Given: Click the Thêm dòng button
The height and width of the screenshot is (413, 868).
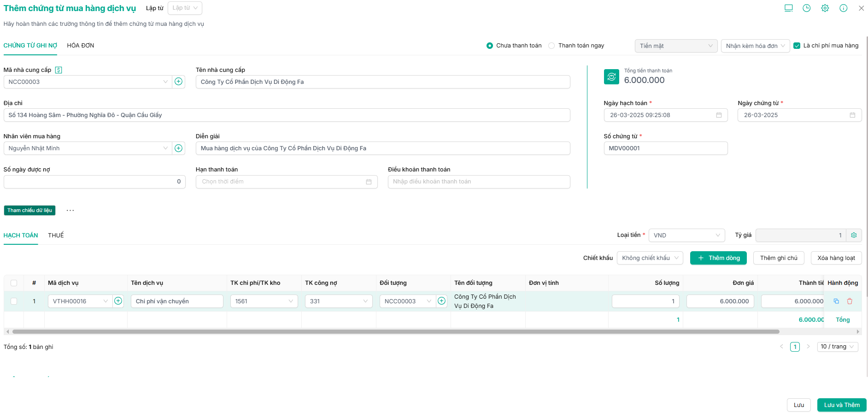Looking at the screenshot, I should click(x=719, y=258).
